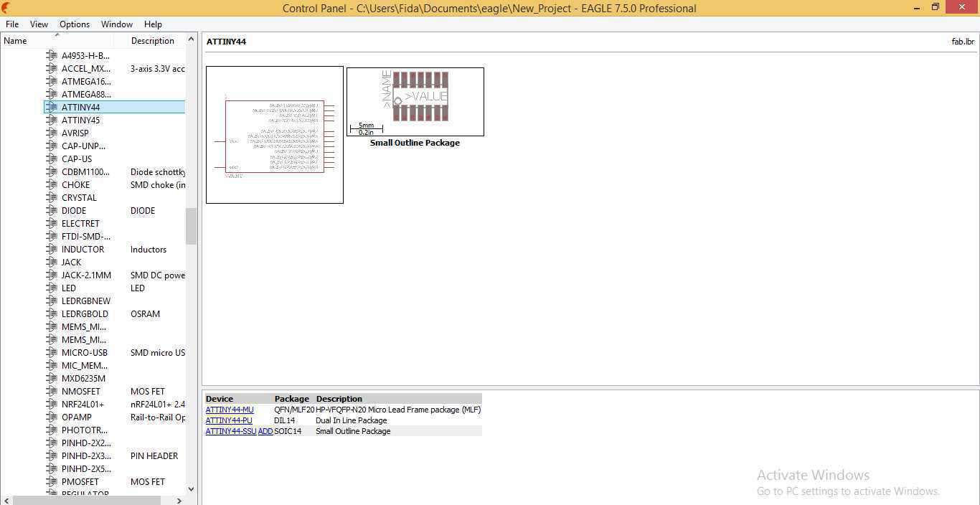Open the ATTINY44-SSU device link

click(231, 431)
